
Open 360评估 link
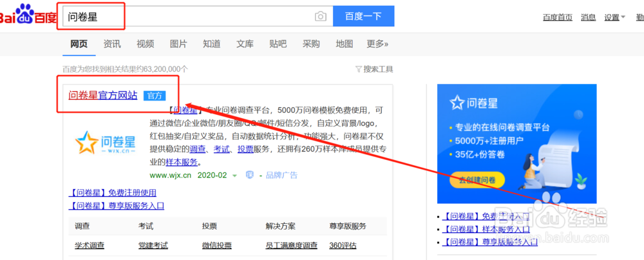(343, 246)
